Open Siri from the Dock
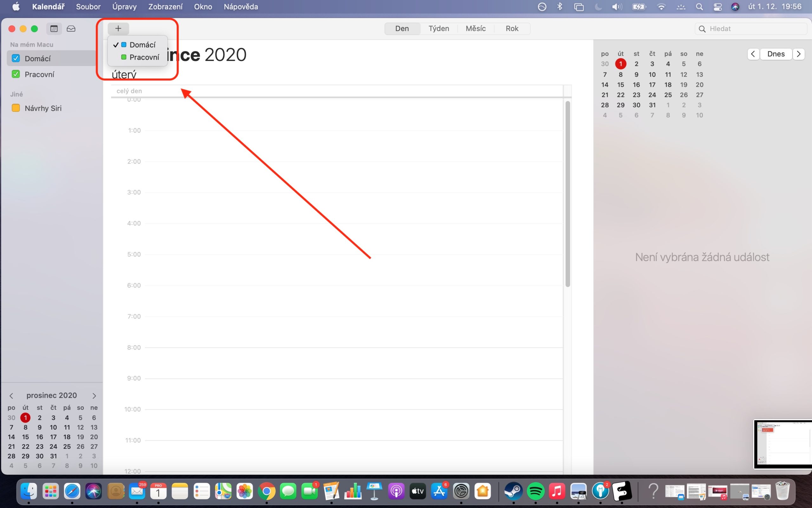 (x=94, y=491)
